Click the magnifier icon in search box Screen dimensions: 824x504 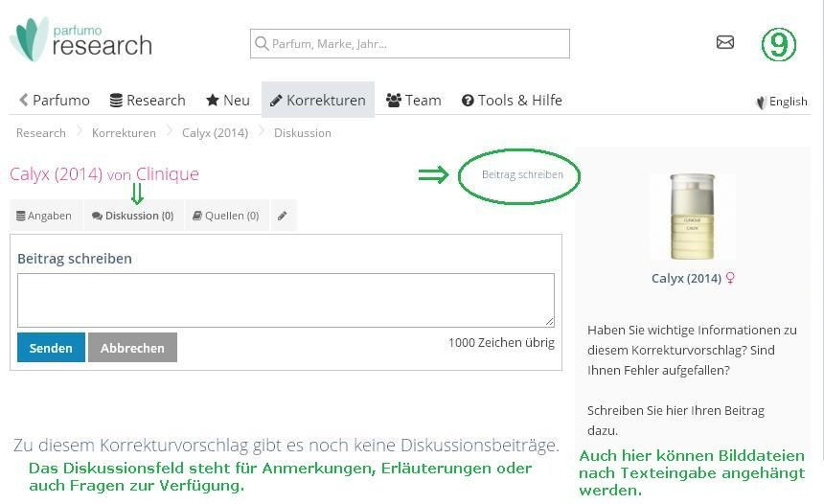pyautogui.click(x=262, y=43)
